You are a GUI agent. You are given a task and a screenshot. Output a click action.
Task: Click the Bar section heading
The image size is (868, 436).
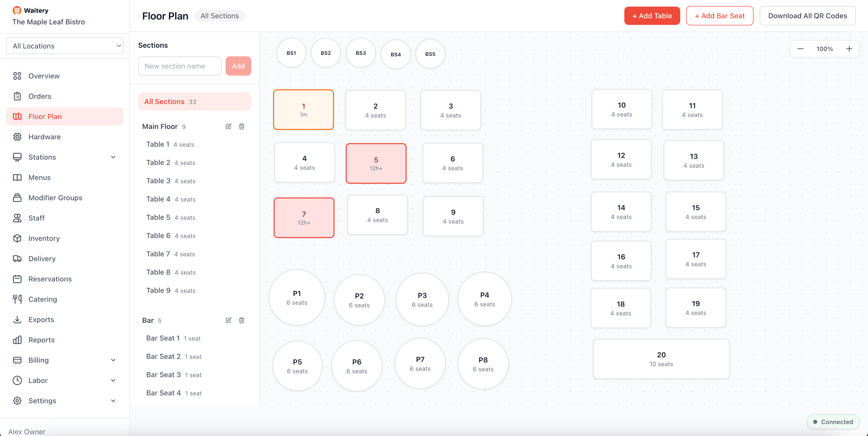(148, 320)
